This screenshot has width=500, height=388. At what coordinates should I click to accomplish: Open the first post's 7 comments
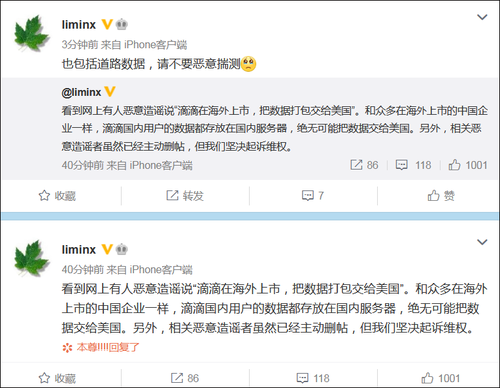(313, 196)
